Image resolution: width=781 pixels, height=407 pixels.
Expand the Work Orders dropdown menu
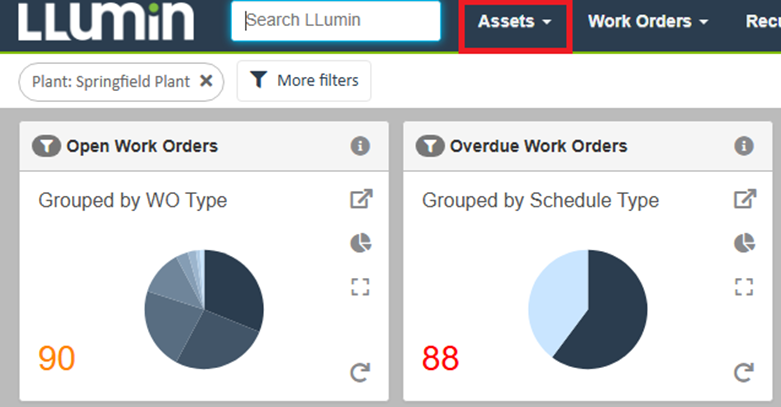coord(648,22)
